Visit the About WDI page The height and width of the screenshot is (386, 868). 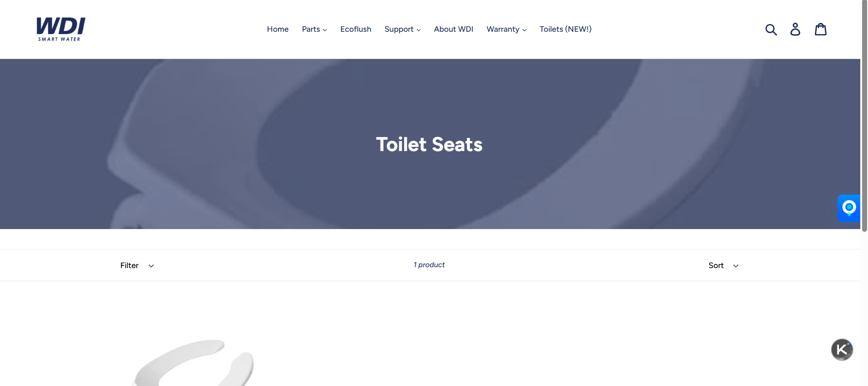[454, 29]
